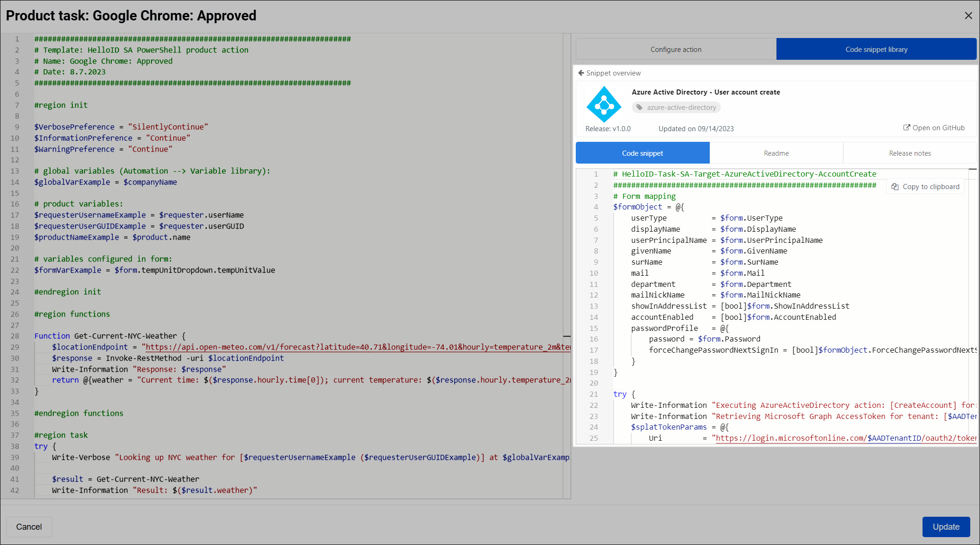This screenshot has height=545, width=980.
Task: Click the login.microsoftonline.com URL in snippet
Action: click(846, 438)
